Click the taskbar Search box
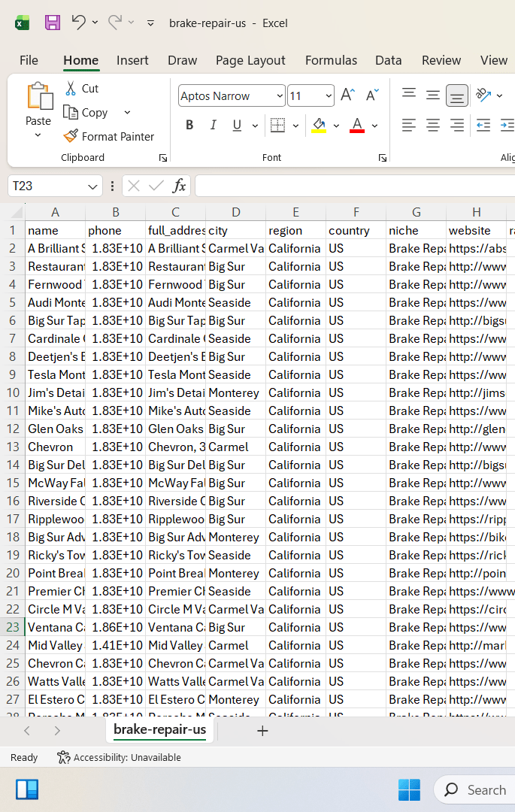The width and height of the screenshot is (515, 812). point(474,789)
